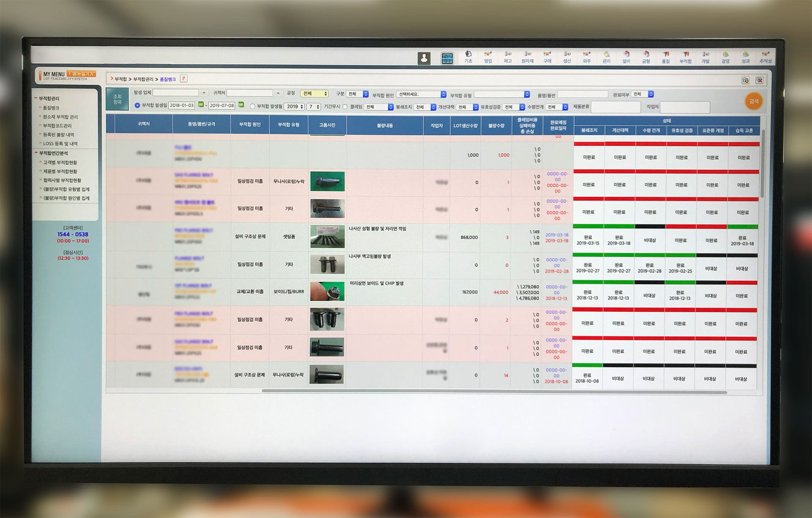812x518 pixels.
Task: Open the 설비 equipment module icon
Action: point(626,57)
